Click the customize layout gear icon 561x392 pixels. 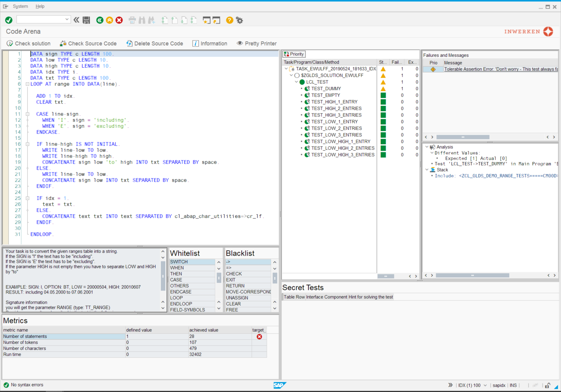click(239, 20)
